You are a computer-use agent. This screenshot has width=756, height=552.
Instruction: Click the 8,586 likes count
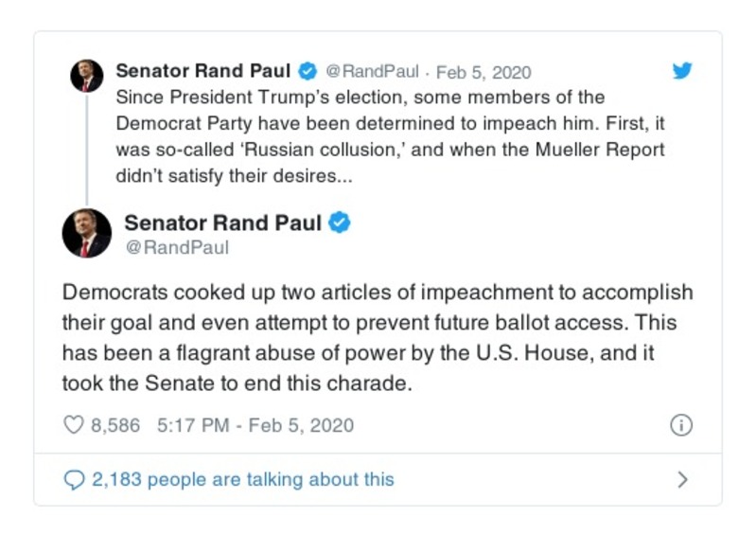click(x=115, y=425)
